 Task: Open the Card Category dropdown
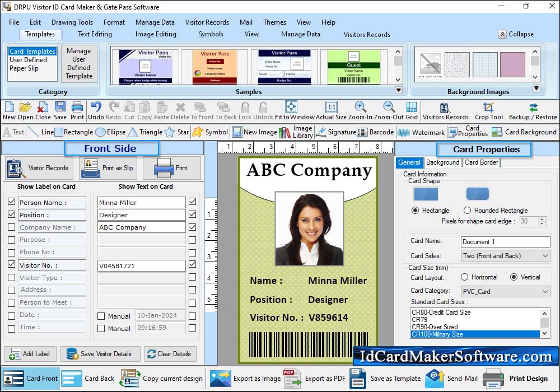pyautogui.click(x=505, y=291)
